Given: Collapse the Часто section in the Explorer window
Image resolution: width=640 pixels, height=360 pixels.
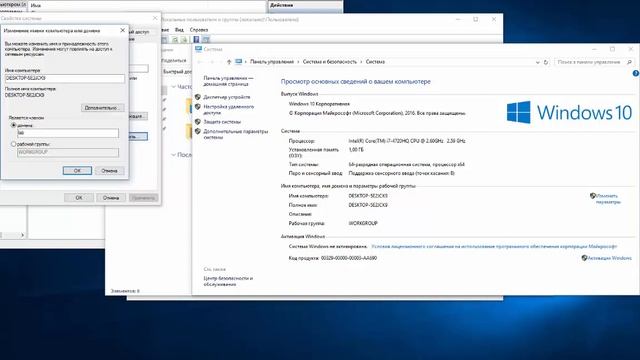Looking at the screenshot, I should click(173, 87).
